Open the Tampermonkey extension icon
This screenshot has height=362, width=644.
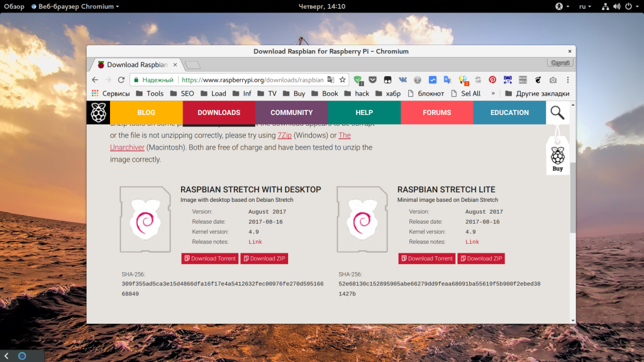pyautogui.click(x=387, y=80)
